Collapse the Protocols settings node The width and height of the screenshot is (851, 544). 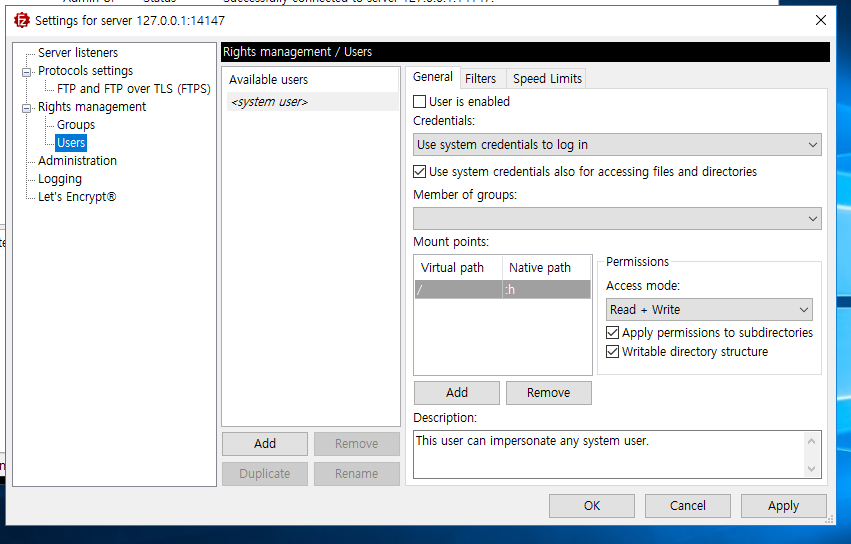26,72
